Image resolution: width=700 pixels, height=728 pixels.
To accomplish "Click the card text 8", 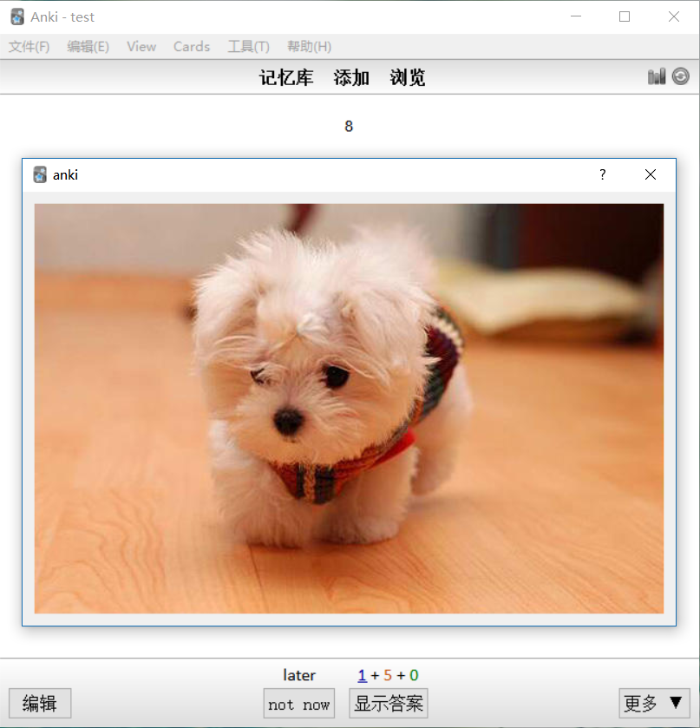I will [349, 127].
